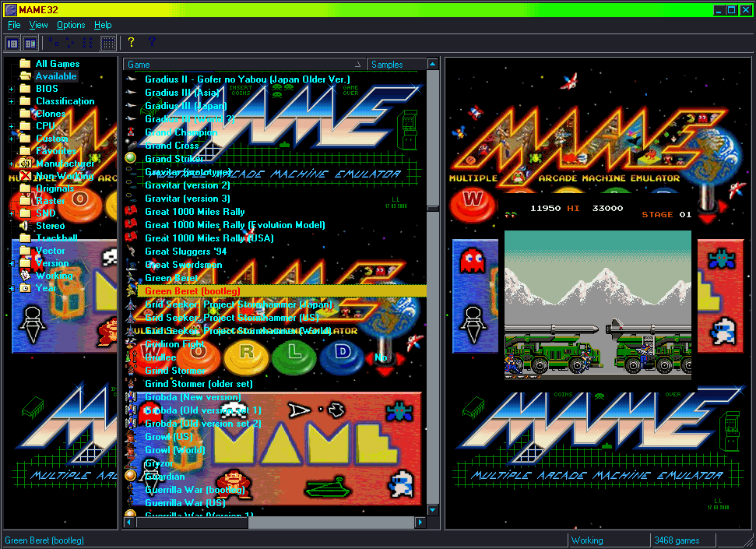This screenshot has width=756, height=549.
Task: Expand the Year folder node
Action: point(11,288)
